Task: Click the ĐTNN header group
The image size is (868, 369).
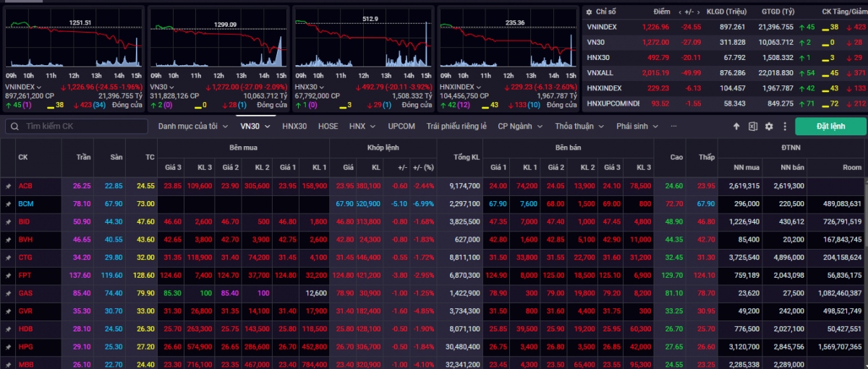Action: [x=791, y=148]
